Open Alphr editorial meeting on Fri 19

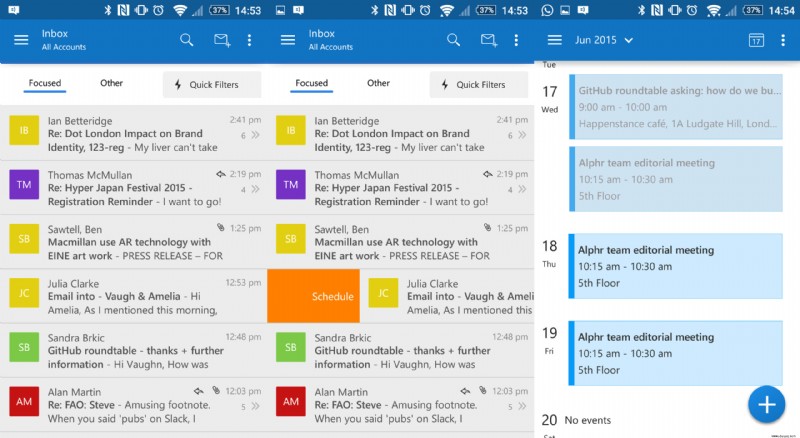[x=676, y=353]
